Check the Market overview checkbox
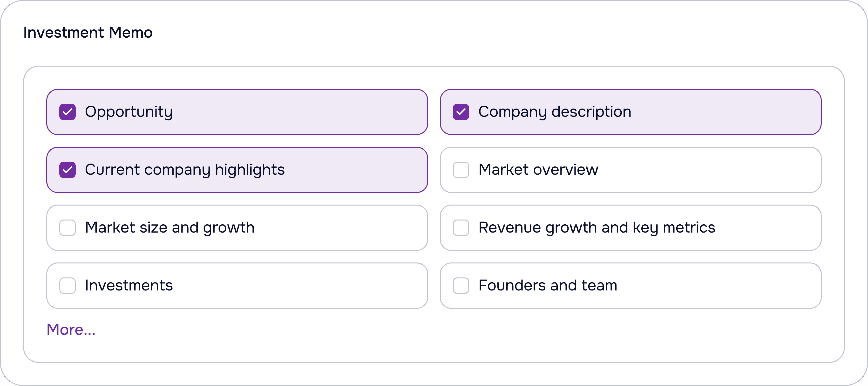Image resolution: width=868 pixels, height=386 pixels. (461, 170)
